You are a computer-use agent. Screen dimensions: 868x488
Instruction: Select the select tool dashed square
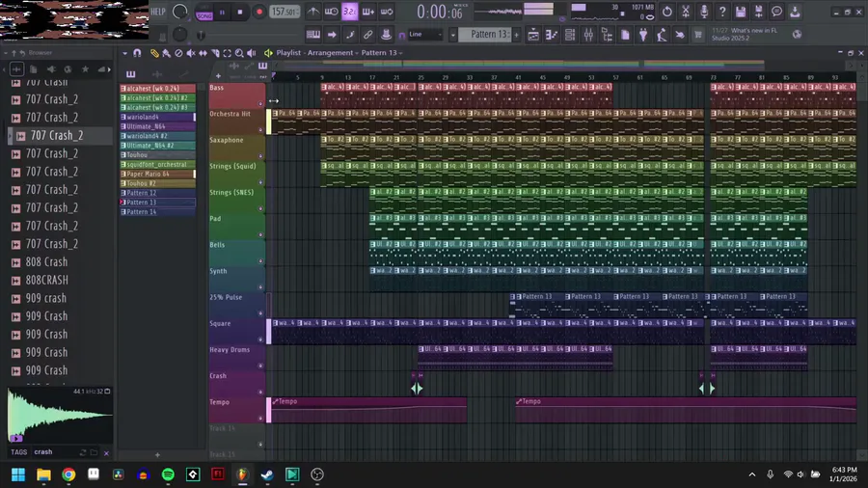tap(227, 53)
